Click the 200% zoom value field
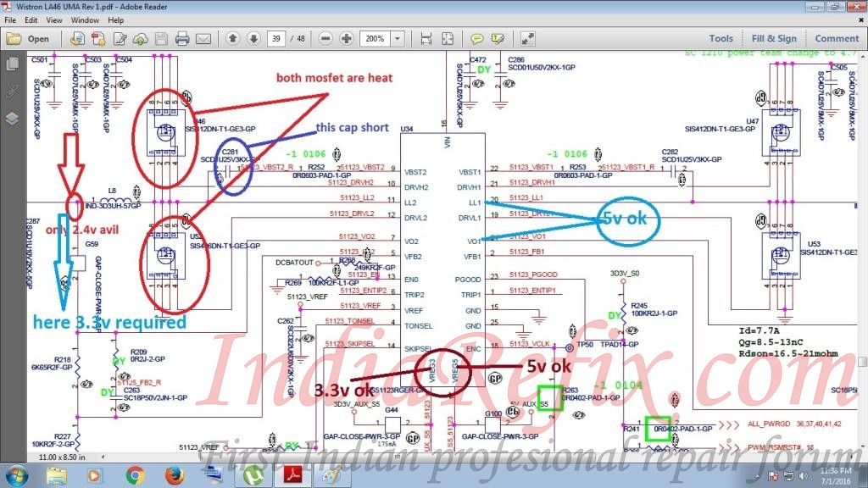The image size is (868, 488). 376,39
